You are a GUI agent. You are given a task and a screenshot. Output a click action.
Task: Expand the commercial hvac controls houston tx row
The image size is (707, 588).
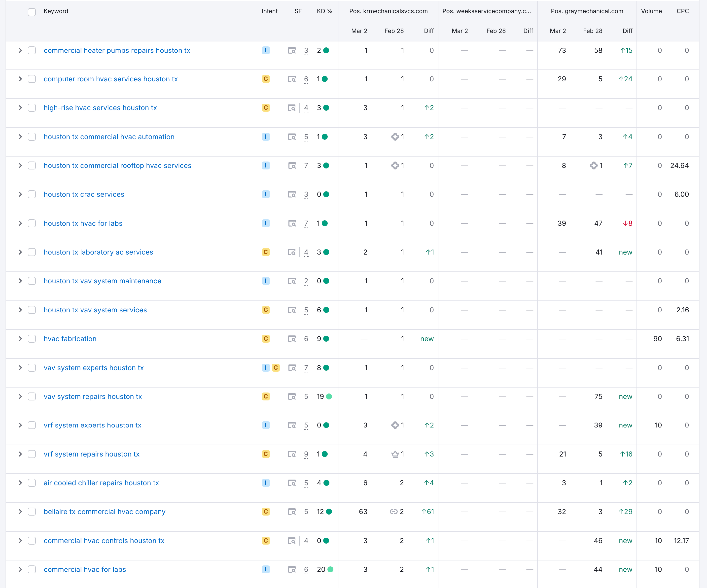point(20,541)
